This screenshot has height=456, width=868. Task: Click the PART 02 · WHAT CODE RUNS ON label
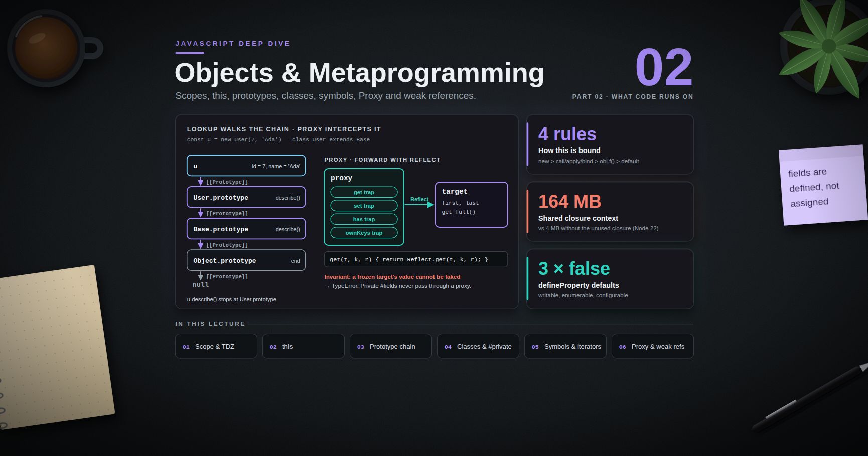[633, 97]
